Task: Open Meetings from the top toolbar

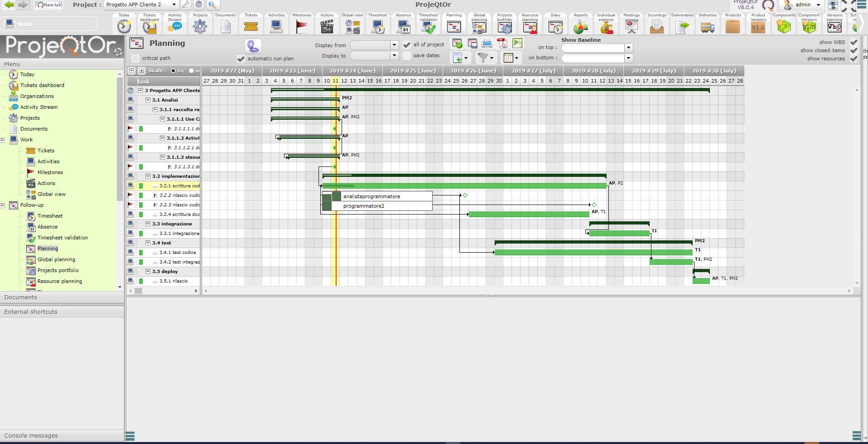Action: pos(631,27)
